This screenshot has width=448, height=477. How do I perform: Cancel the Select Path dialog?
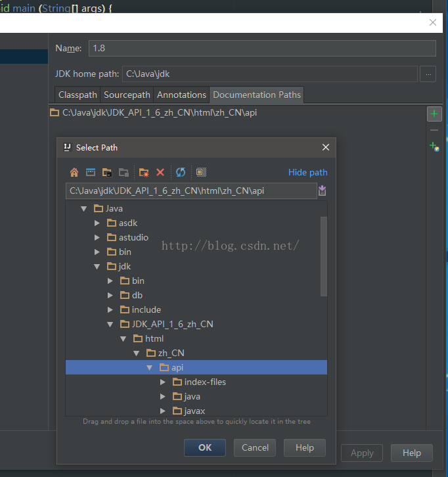pyautogui.click(x=255, y=447)
